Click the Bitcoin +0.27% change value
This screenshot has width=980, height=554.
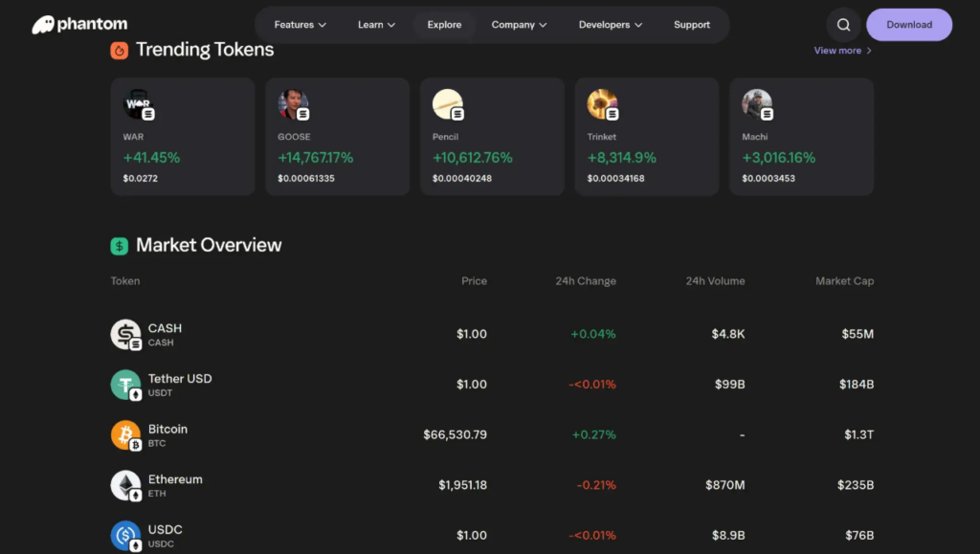coord(593,434)
